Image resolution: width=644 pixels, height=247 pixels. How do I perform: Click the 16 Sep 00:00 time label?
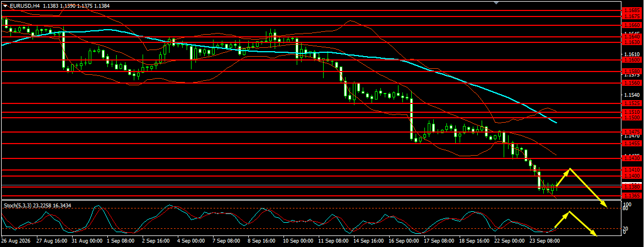[x=405, y=241]
